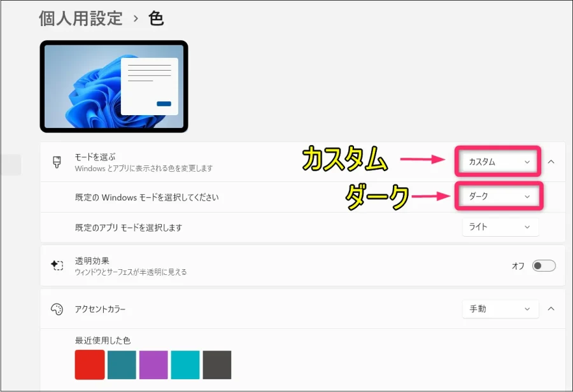Collapse the モードを選ぶ section chevron
The height and width of the screenshot is (392, 573).
tap(551, 162)
